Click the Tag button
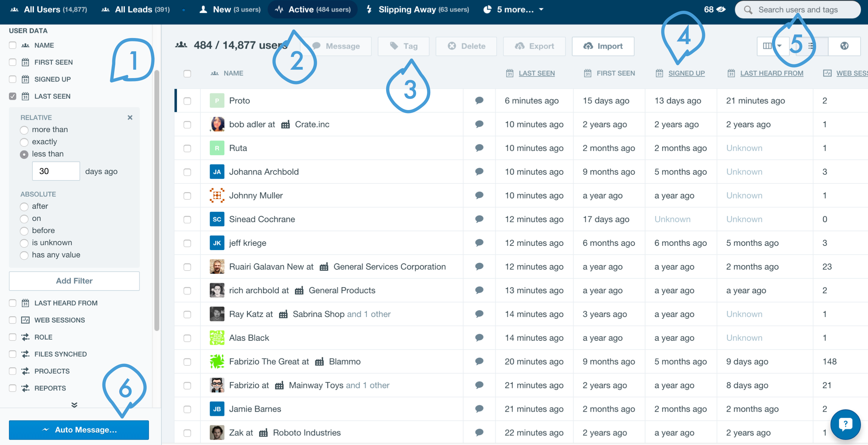This screenshot has height=445, width=868. click(x=404, y=46)
